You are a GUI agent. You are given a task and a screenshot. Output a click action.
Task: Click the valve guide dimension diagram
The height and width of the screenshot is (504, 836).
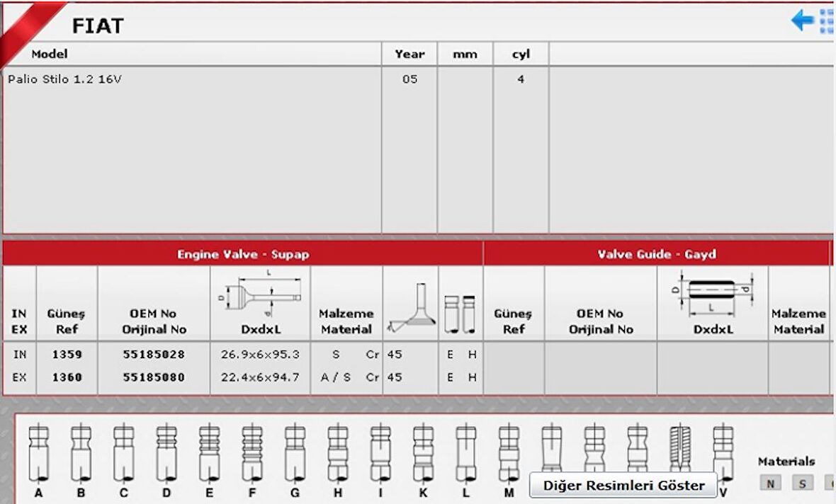click(x=712, y=294)
